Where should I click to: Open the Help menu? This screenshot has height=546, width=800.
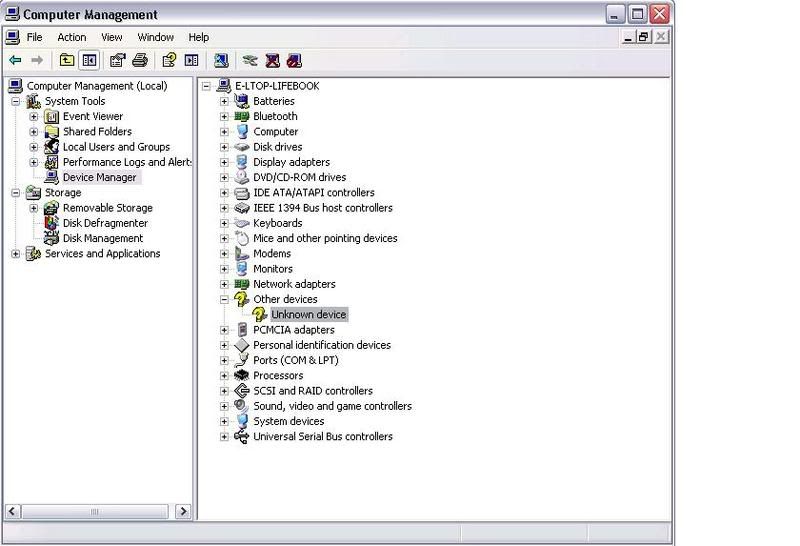pos(198,37)
